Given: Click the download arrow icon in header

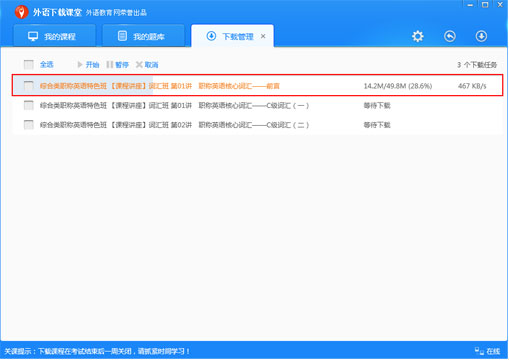Looking at the screenshot, I should coord(481,36).
